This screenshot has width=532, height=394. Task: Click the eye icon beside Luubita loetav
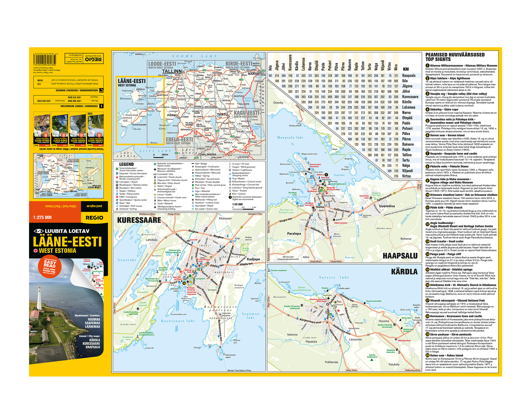click(x=39, y=231)
